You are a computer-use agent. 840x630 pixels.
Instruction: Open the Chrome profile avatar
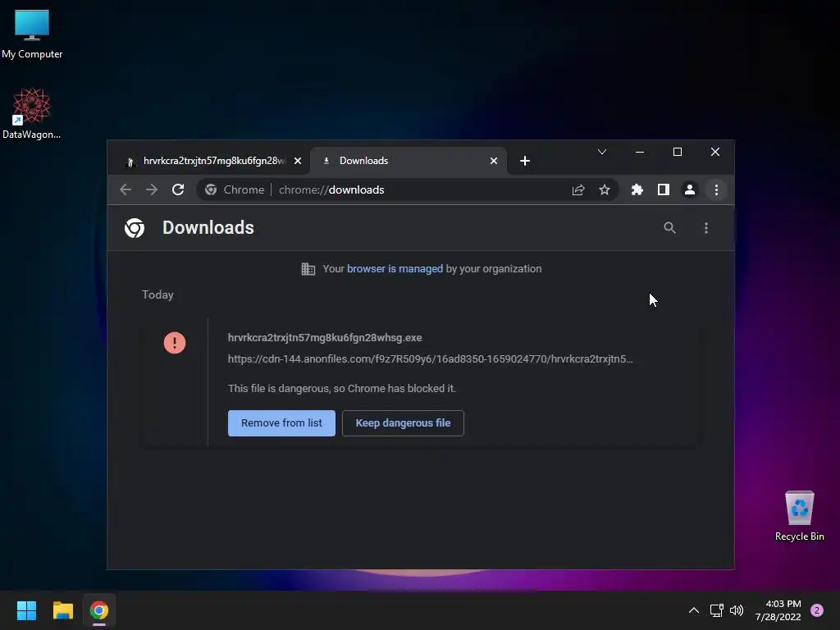[690, 189]
